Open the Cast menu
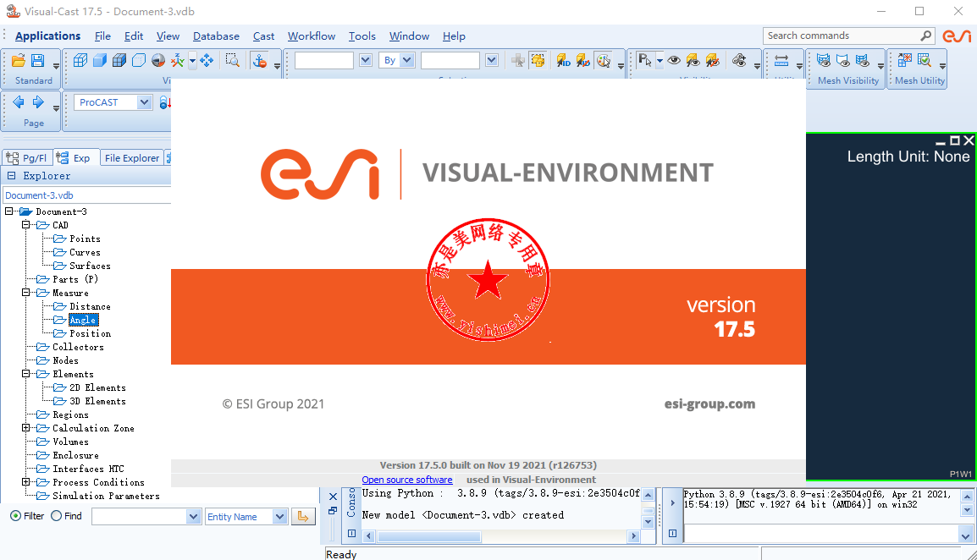 [x=263, y=36]
